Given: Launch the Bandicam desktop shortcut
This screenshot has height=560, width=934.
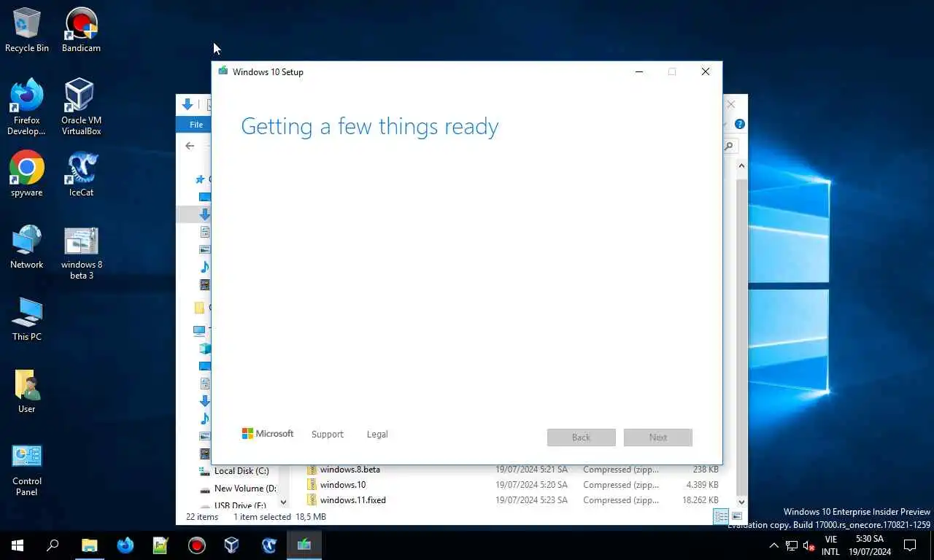Looking at the screenshot, I should point(81,29).
